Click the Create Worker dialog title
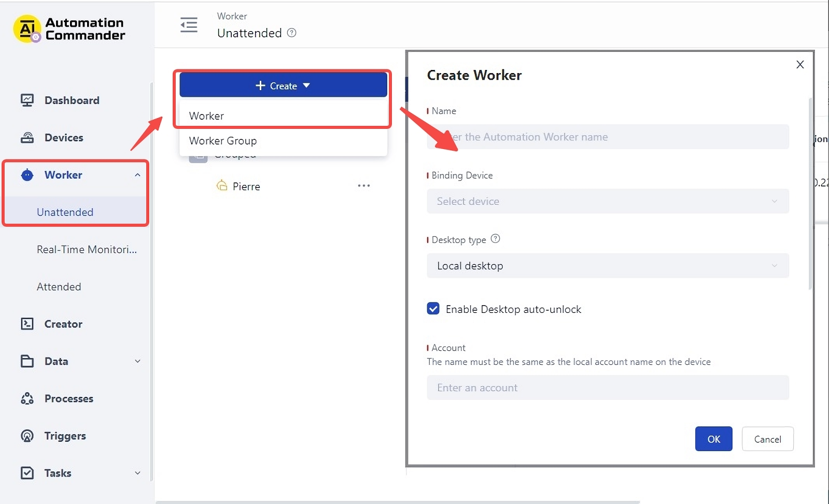 coord(474,75)
